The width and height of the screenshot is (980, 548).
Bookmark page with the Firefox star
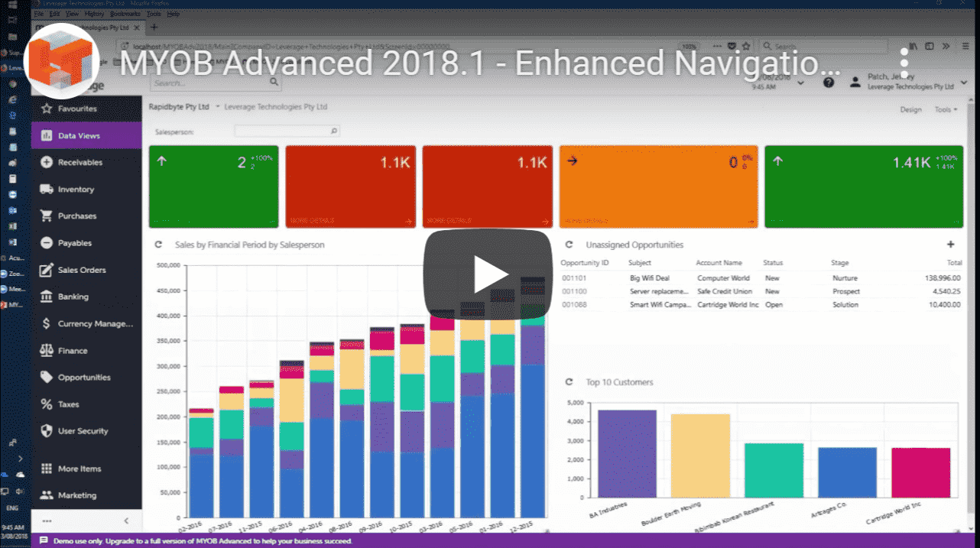[x=746, y=46]
